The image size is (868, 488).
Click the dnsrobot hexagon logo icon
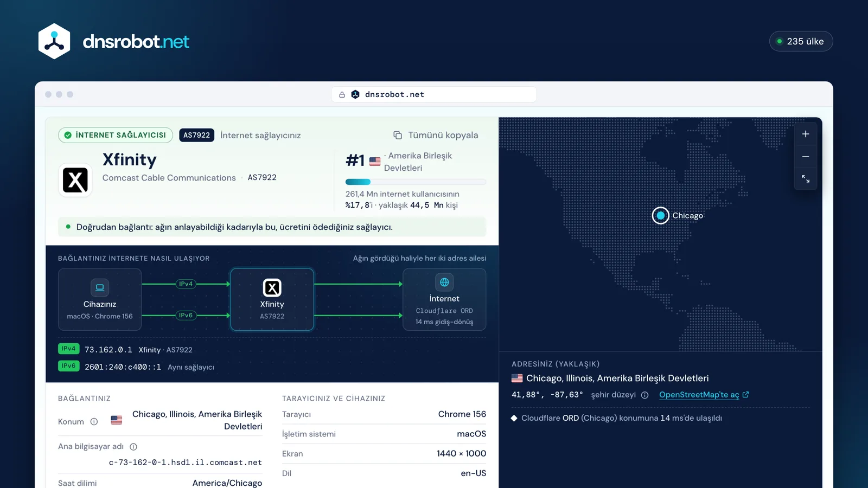point(54,41)
